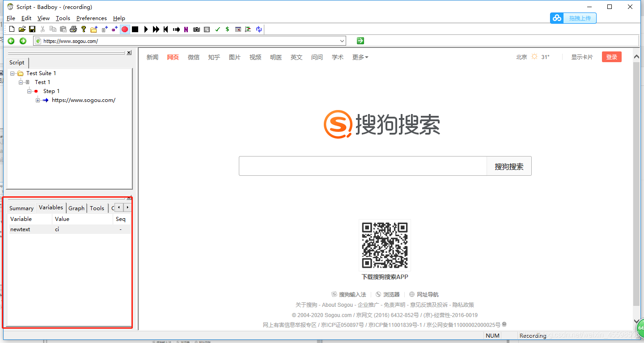Click the 搜狗搜索 search button
644x343 pixels.
pyautogui.click(x=509, y=166)
